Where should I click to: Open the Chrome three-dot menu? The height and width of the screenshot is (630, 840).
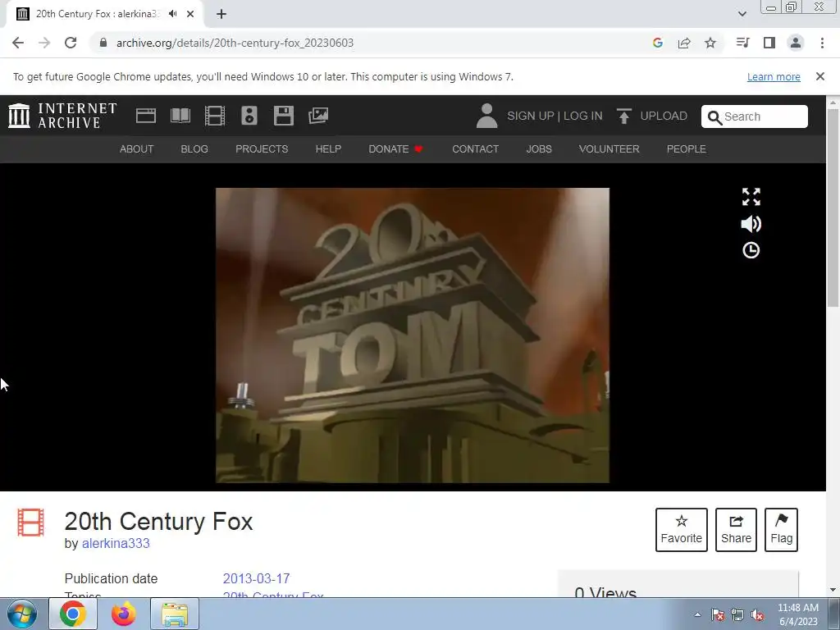point(822,43)
